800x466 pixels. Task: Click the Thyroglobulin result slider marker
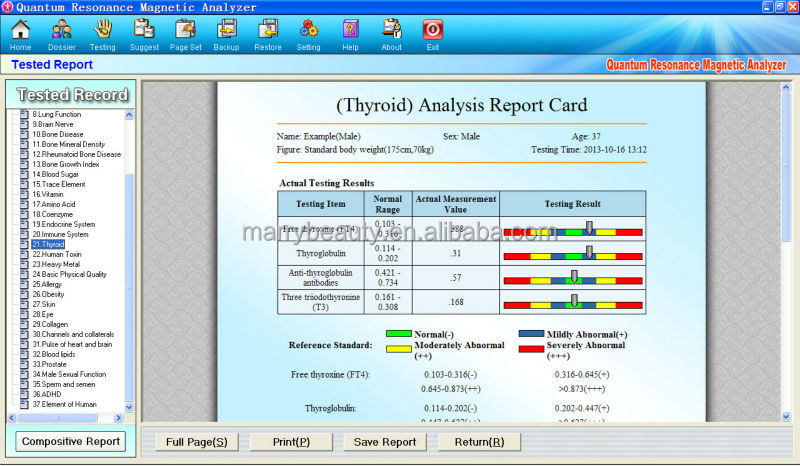pos(589,252)
